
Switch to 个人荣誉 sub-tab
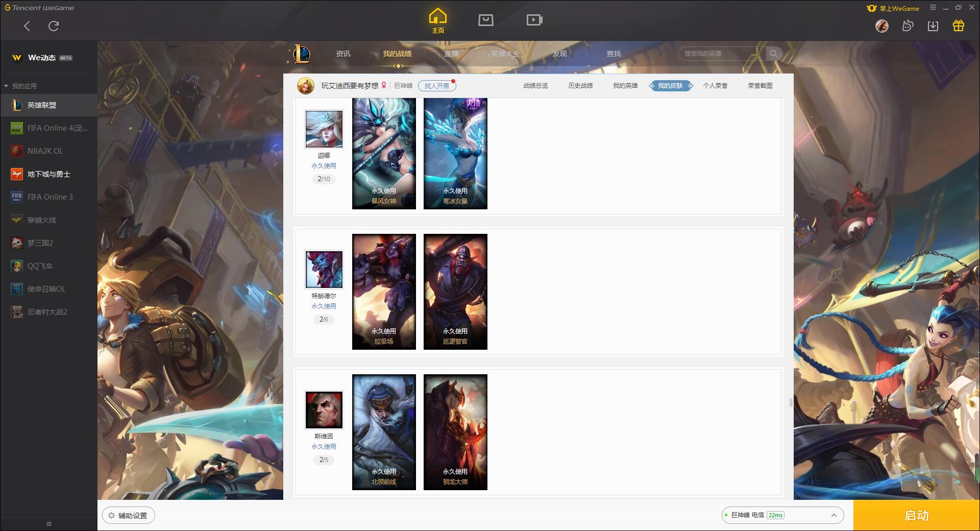[715, 86]
